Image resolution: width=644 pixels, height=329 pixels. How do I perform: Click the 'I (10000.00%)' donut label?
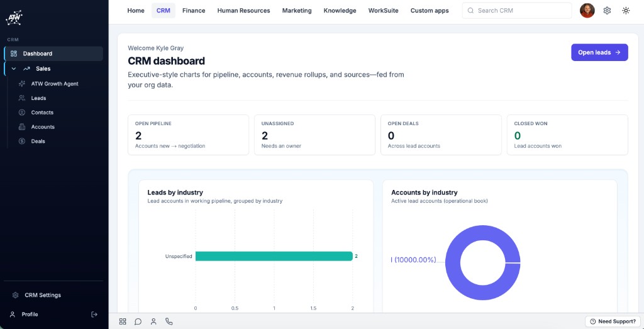coord(413,260)
